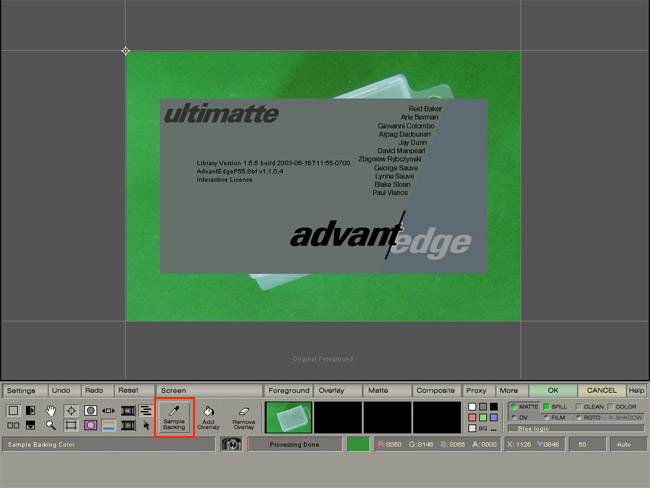Screen dimensions: 650x488
Task: Click the Undo button
Action: coord(64,391)
